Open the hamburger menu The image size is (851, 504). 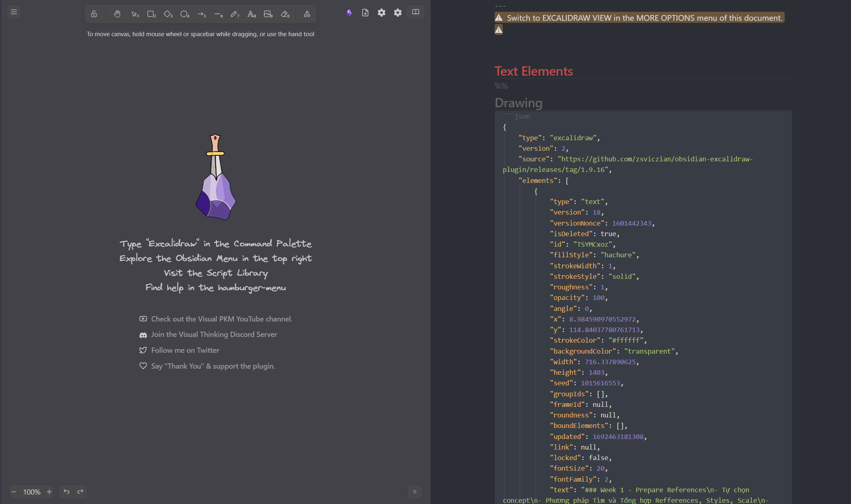pos(13,11)
